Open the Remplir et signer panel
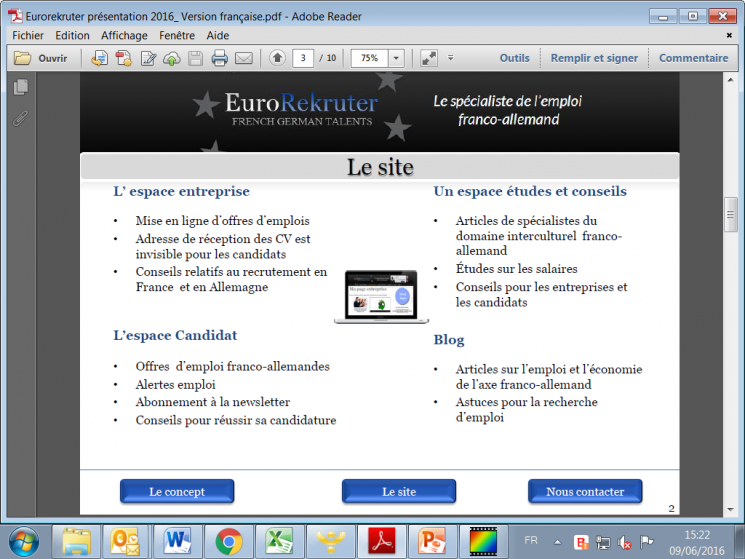Screen dimensions: 745x559 click(x=594, y=58)
